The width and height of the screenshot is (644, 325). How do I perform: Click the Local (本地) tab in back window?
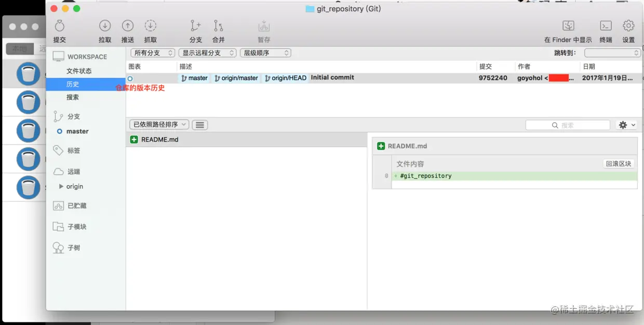20,49
